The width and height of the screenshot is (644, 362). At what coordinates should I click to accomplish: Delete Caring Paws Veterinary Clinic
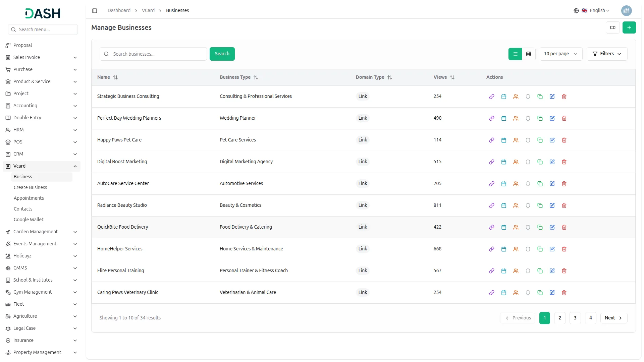tap(564, 293)
